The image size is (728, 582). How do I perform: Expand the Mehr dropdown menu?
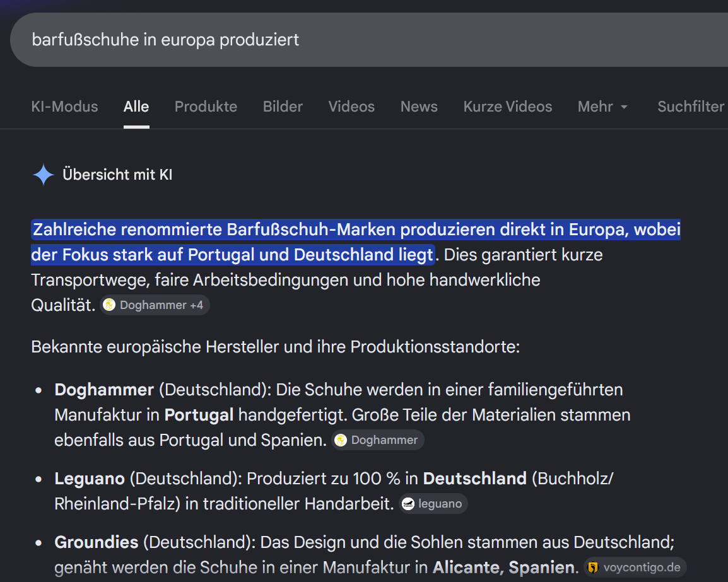(602, 107)
